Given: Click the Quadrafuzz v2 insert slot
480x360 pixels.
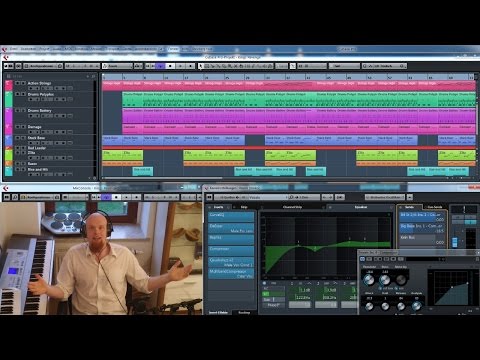Looking at the screenshot, I should coord(231,262).
